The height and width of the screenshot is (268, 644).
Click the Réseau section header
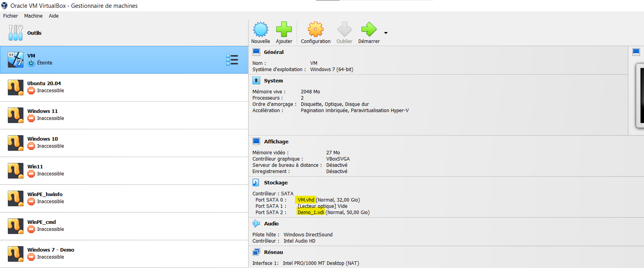[x=273, y=252]
